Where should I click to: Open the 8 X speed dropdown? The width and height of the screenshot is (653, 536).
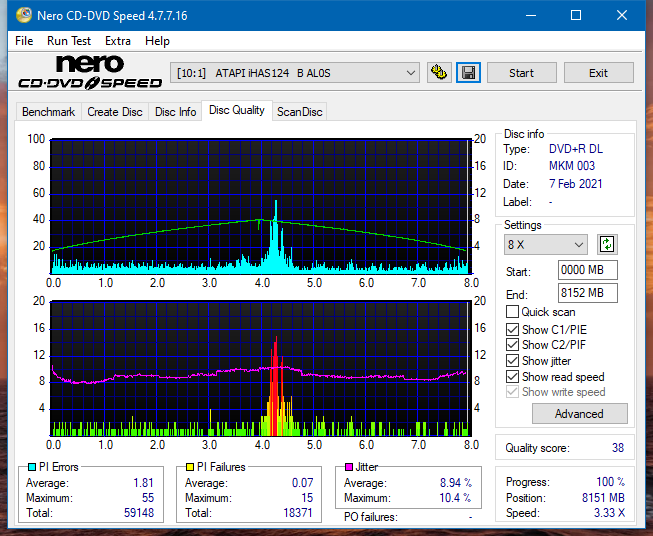click(546, 244)
